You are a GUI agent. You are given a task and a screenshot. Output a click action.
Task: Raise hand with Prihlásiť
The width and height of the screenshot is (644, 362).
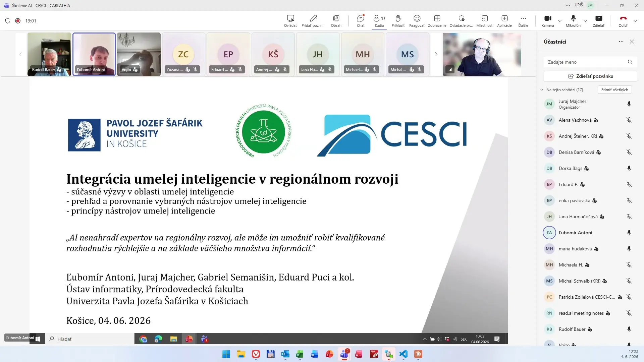click(x=398, y=21)
